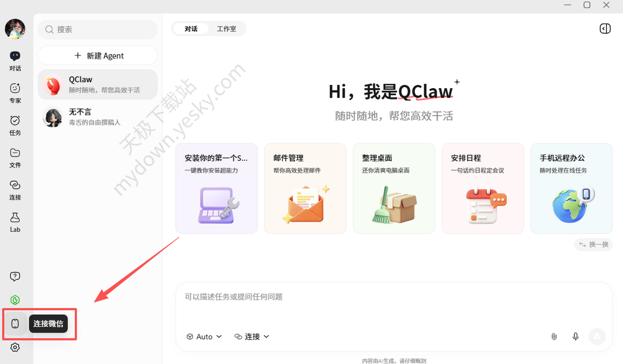Click the 整理桌面 card title
623x364 pixels.
pyautogui.click(x=377, y=158)
